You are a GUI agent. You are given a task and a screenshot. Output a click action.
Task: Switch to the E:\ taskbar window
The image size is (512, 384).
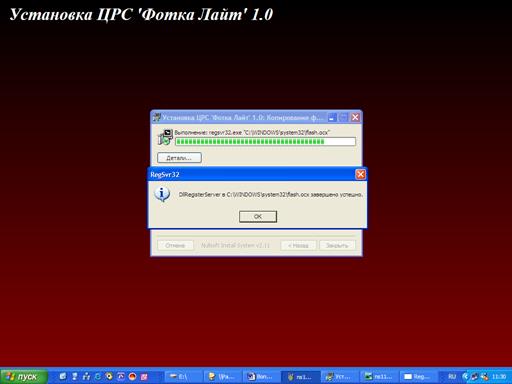click(x=183, y=377)
